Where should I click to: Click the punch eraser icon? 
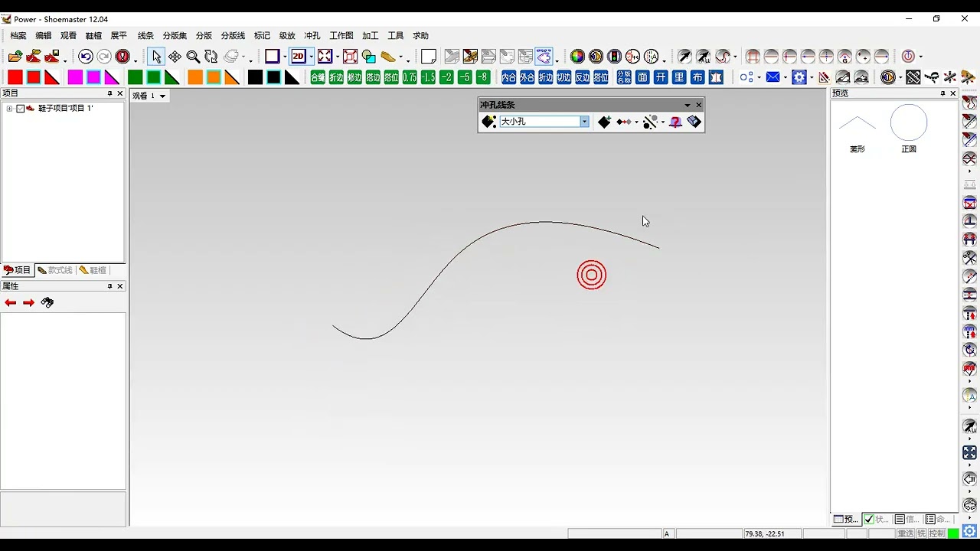click(x=694, y=122)
